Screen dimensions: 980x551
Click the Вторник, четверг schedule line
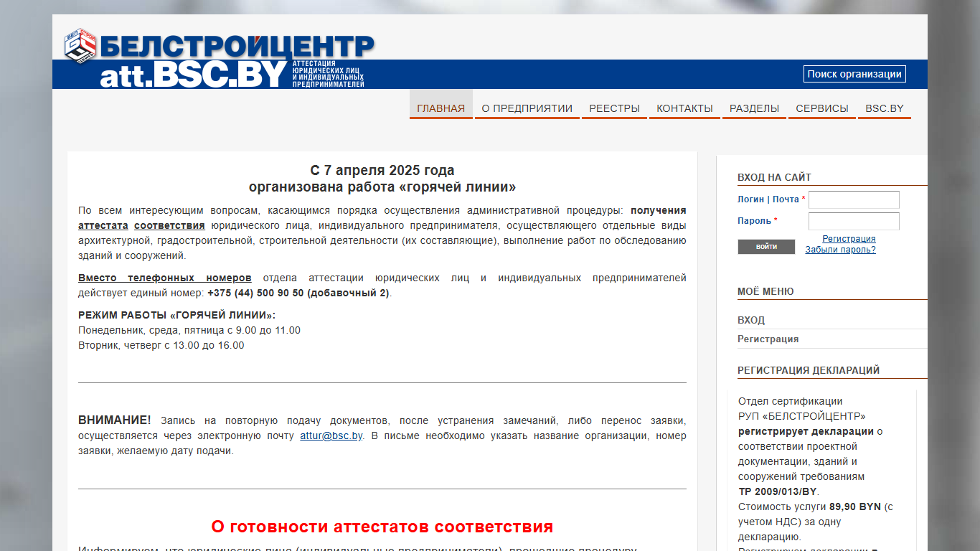pos(161,345)
